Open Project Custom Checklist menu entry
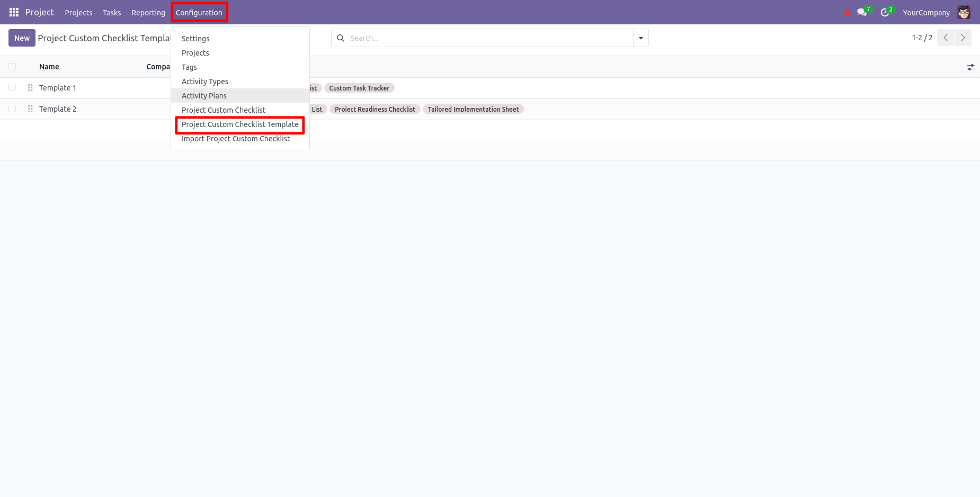 (240, 110)
